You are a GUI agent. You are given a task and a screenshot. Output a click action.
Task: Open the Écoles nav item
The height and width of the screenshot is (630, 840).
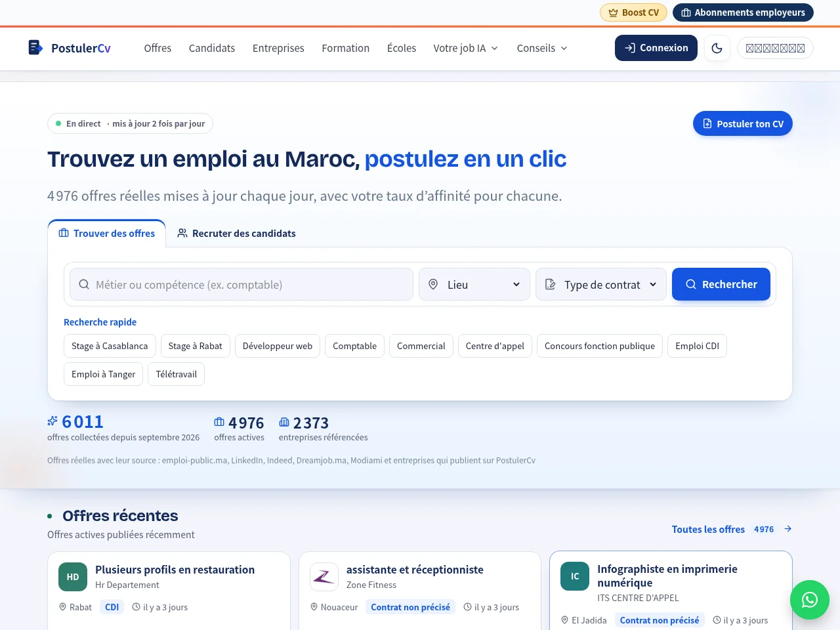pyautogui.click(x=402, y=48)
